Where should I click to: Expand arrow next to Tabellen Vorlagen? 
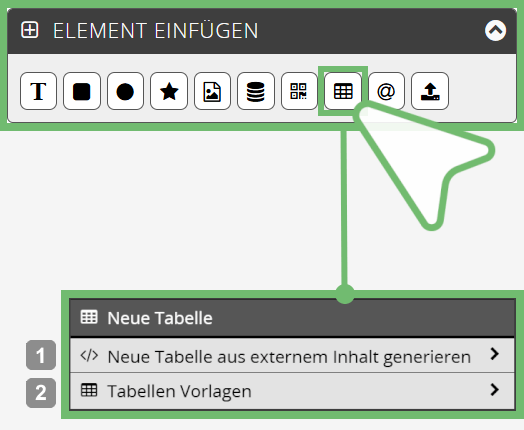495,390
